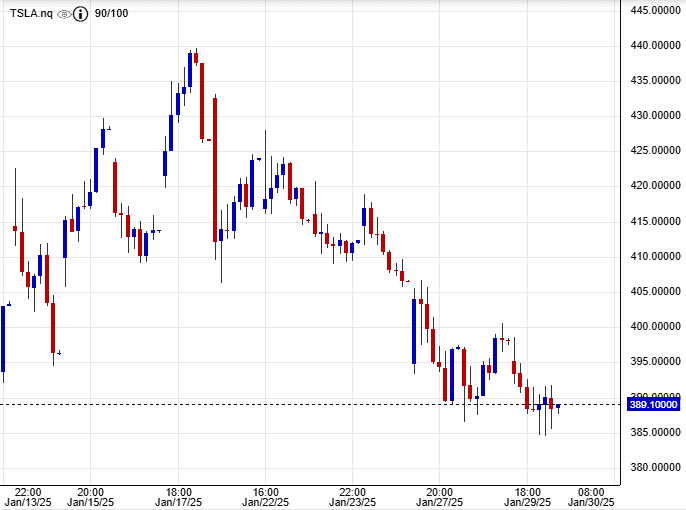Image resolution: width=686 pixels, height=510 pixels.
Task: Click the Jan/29/25 date on time axis
Action: tap(528, 502)
